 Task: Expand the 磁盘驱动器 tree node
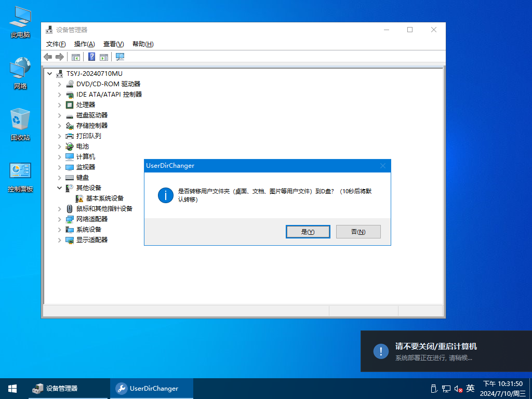point(60,115)
